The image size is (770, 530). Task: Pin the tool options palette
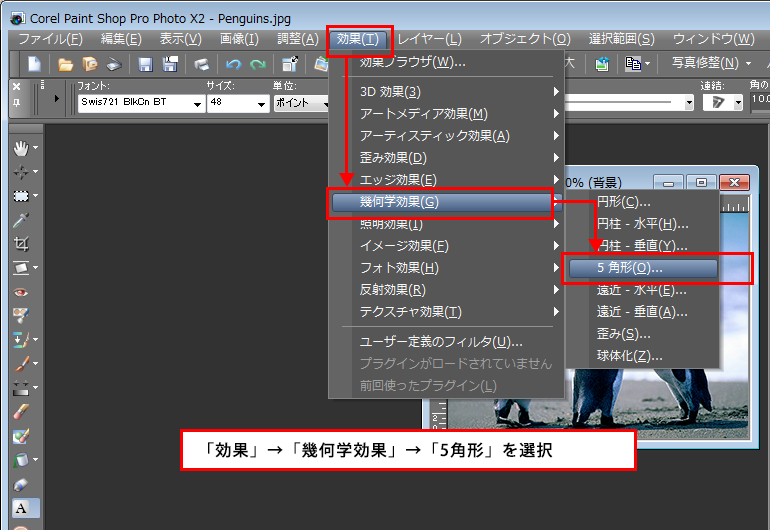click(x=17, y=102)
